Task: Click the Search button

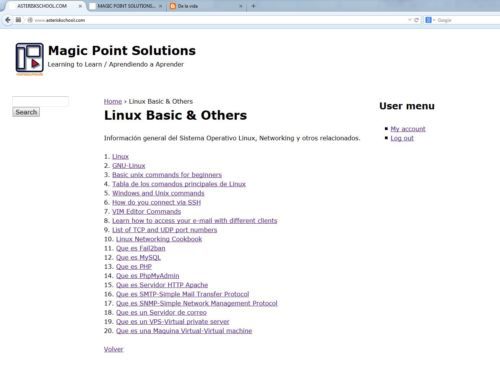Action: click(x=26, y=112)
